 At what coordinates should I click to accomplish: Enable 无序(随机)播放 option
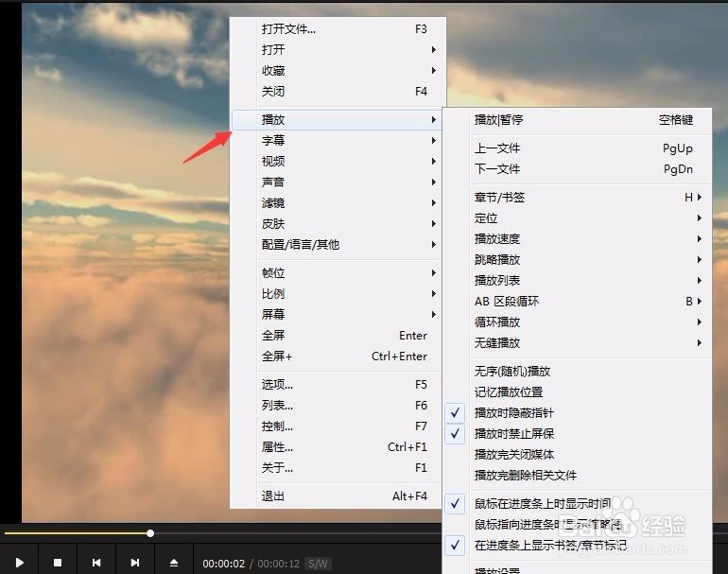pos(577,371)
